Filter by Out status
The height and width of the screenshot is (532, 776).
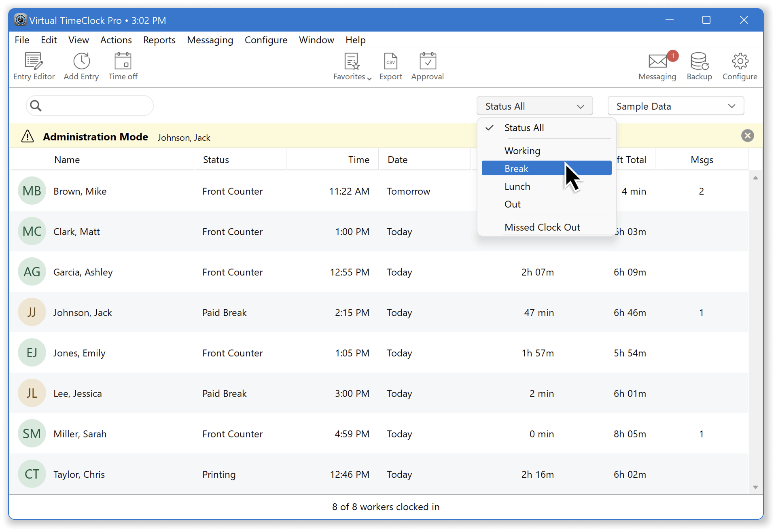pos(547,204)
